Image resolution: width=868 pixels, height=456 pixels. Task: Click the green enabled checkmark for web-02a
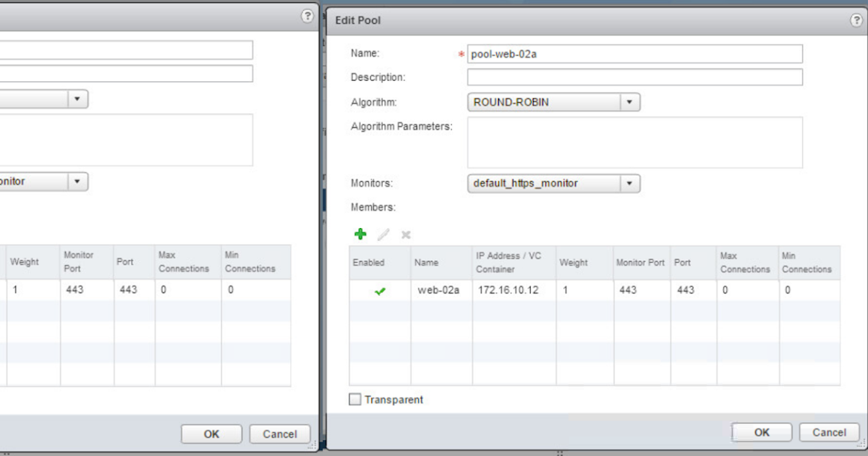[378, 290]
